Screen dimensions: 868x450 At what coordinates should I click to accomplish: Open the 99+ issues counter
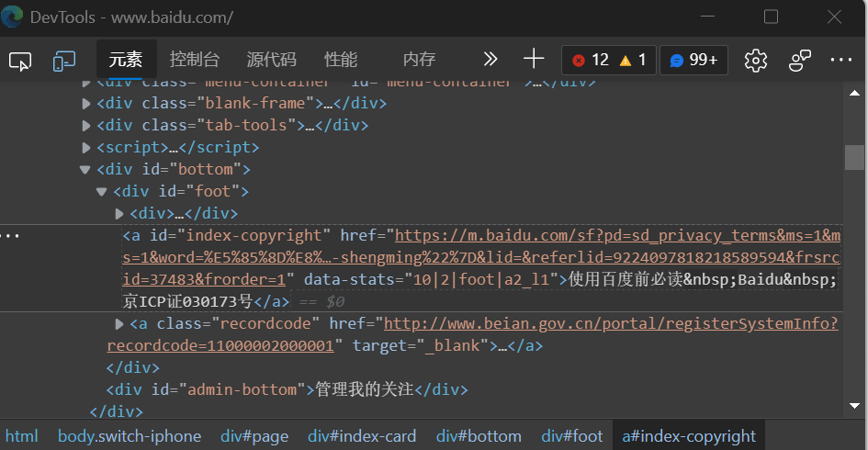[x=693, y=60]
